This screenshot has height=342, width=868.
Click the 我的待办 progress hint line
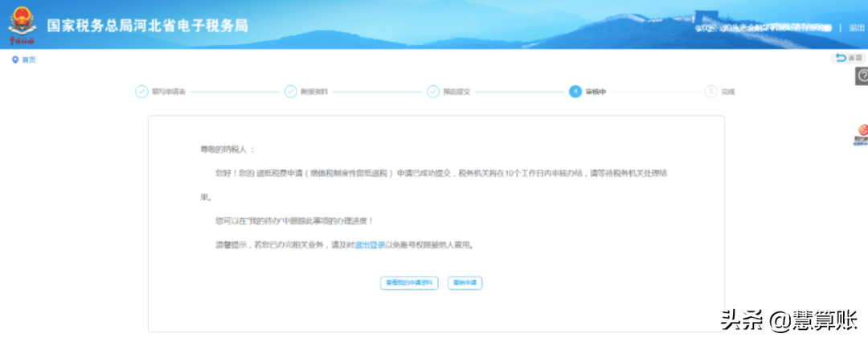(x=294, y=220)
